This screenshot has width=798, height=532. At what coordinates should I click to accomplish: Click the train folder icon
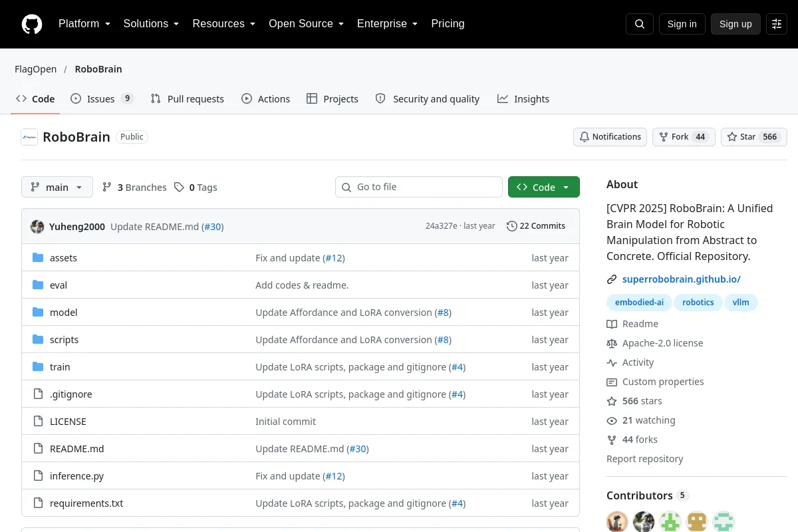(x=38, y=367)
